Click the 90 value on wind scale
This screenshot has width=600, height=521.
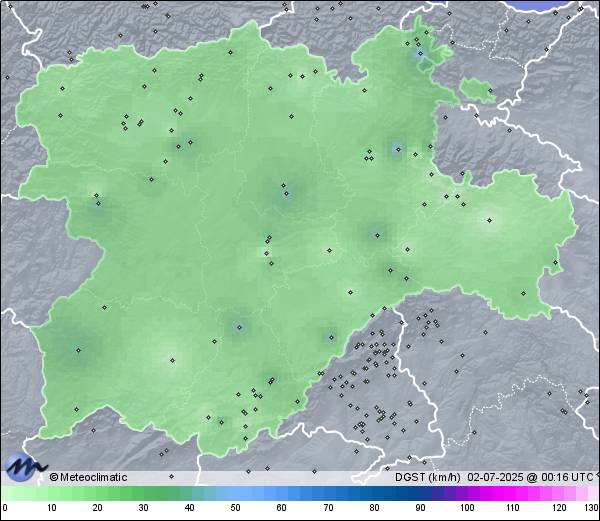pos(421,508)
